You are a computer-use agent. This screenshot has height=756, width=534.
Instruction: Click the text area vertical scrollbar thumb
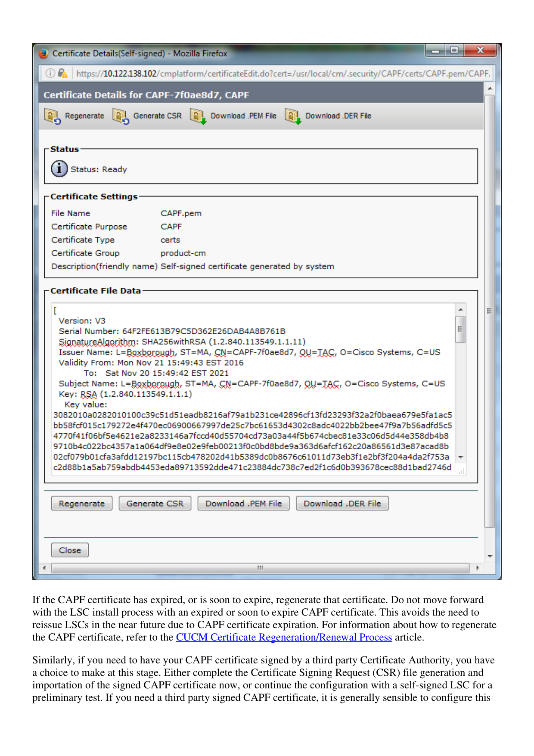(460, 329)
